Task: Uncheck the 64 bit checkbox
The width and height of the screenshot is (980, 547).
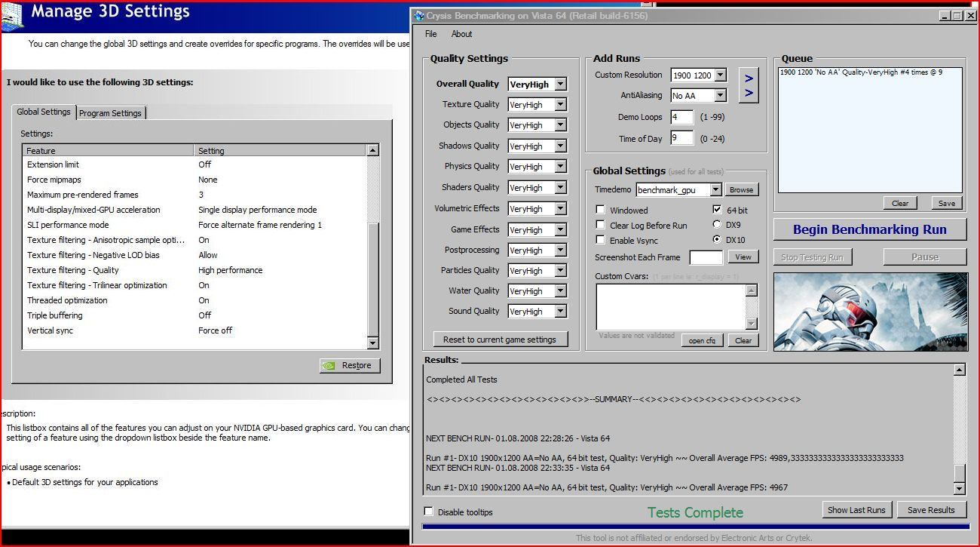Action: (717, 210)
